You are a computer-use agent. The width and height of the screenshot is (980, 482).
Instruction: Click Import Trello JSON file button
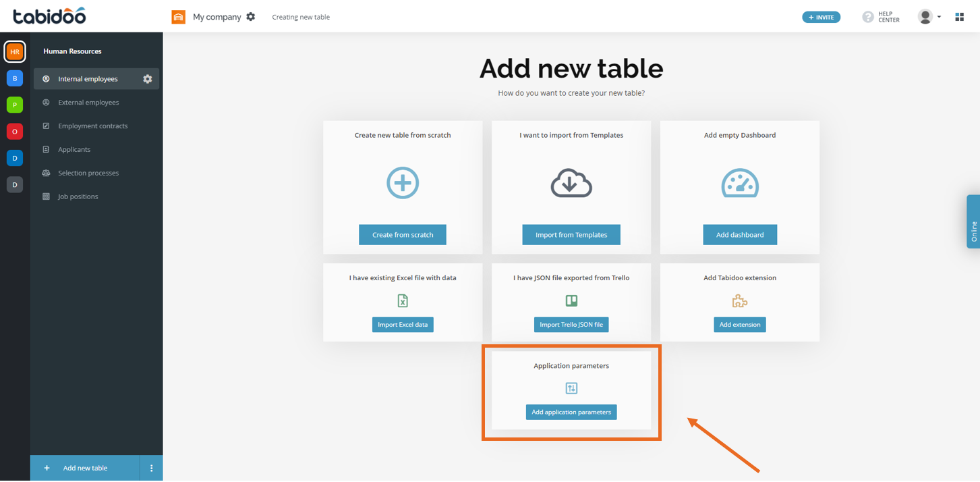pos(571,325)
